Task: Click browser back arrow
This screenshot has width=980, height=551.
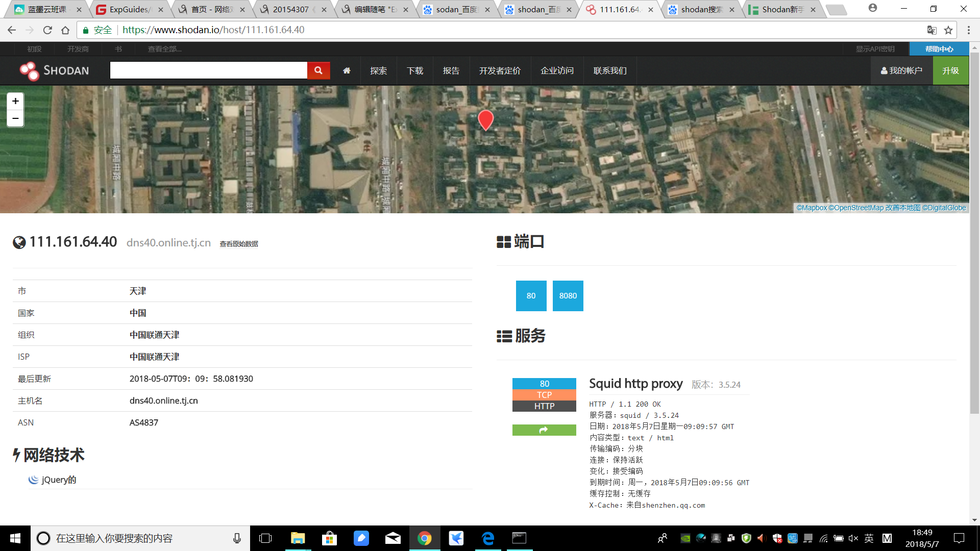Action: point(12,30)
